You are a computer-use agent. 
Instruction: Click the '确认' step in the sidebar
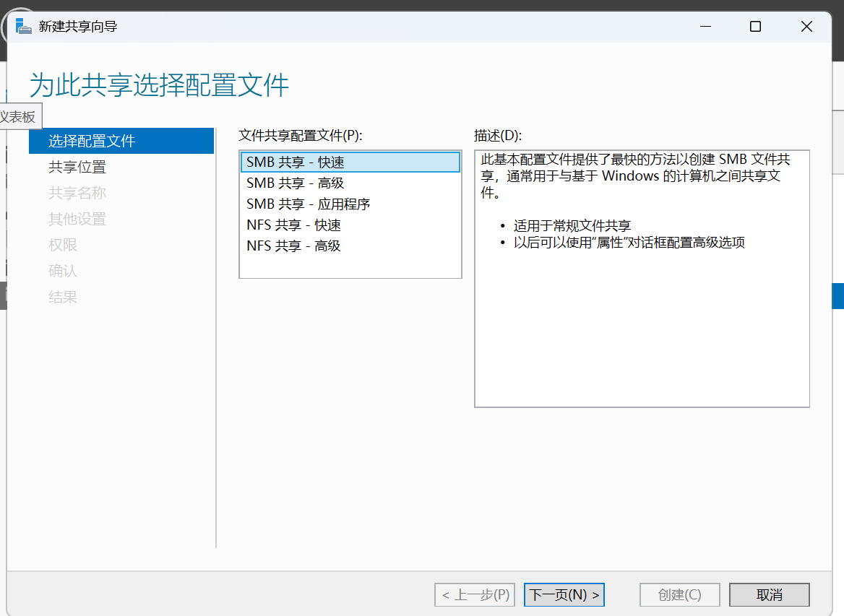coord(63,272)
